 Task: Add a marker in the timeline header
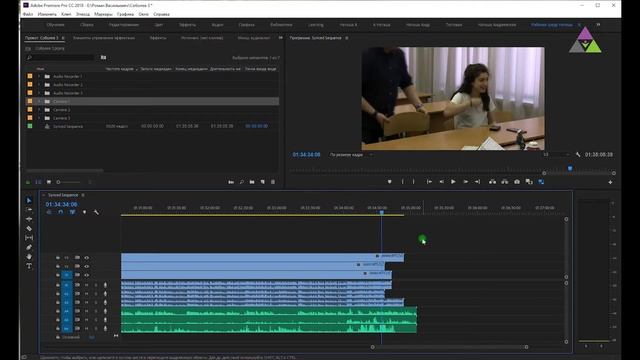click(84, 212)
